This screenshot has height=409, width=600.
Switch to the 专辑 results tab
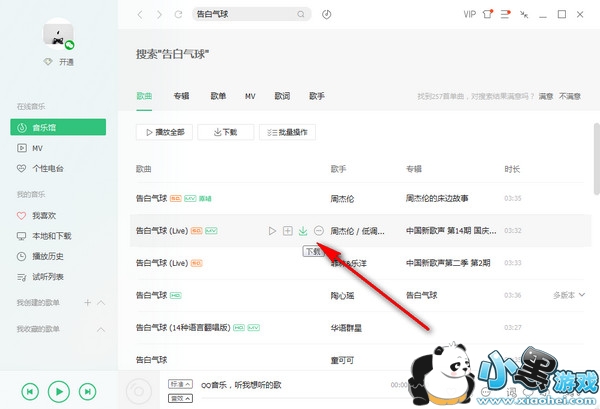181,96
